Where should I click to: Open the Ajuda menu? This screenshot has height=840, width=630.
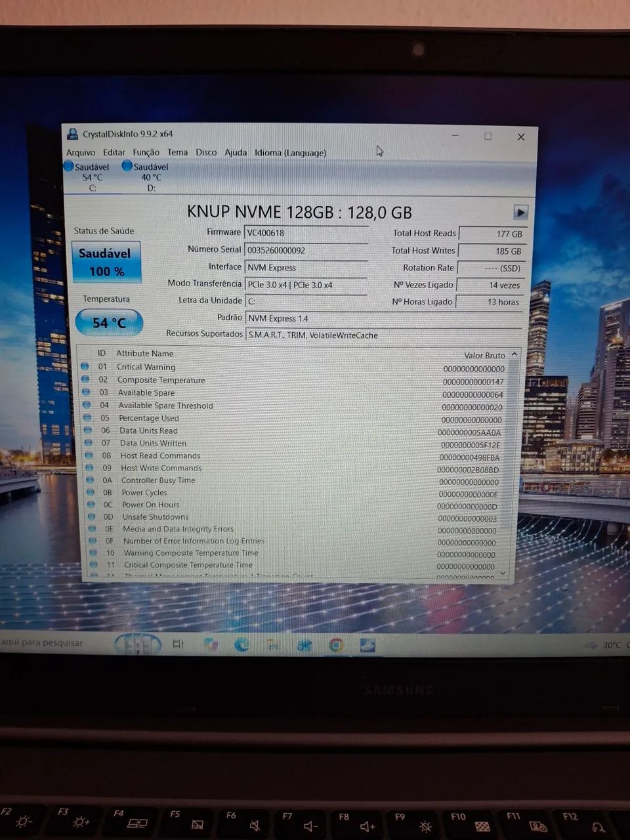(236, 152)
